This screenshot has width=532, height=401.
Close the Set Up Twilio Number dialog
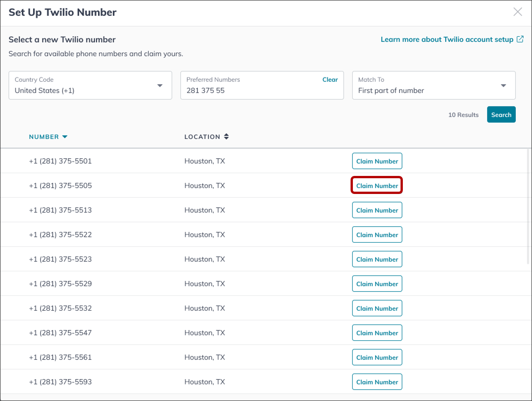pos(517,12)
